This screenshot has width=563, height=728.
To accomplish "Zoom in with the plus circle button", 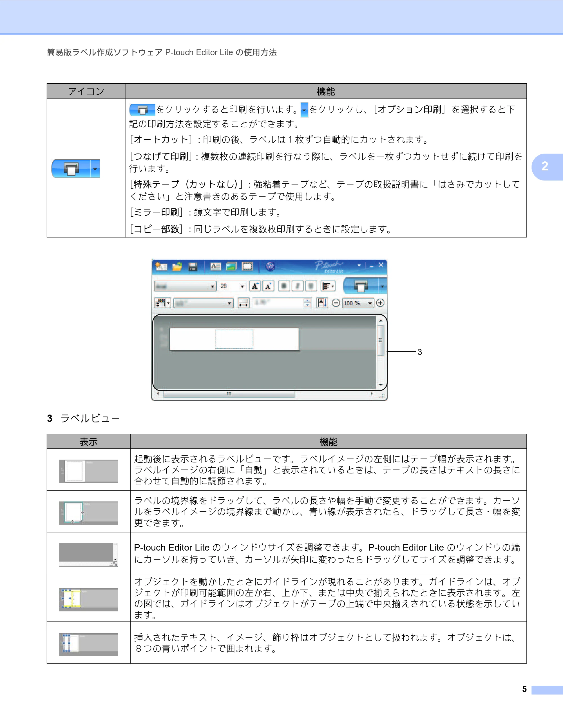I will click(380, 303).
